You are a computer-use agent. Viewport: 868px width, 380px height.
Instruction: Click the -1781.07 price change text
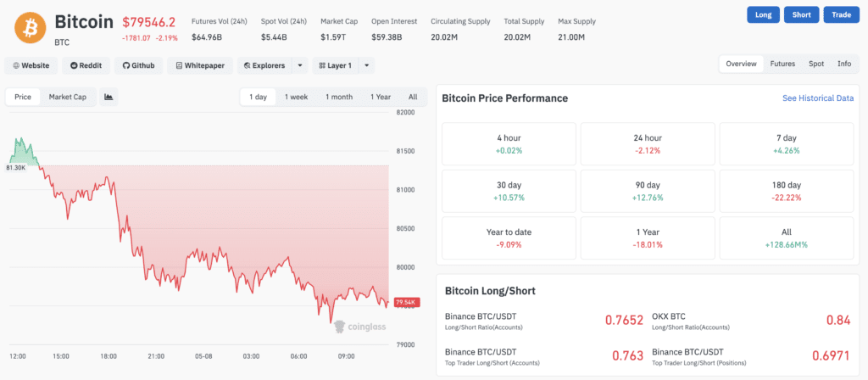click(136, 37)
